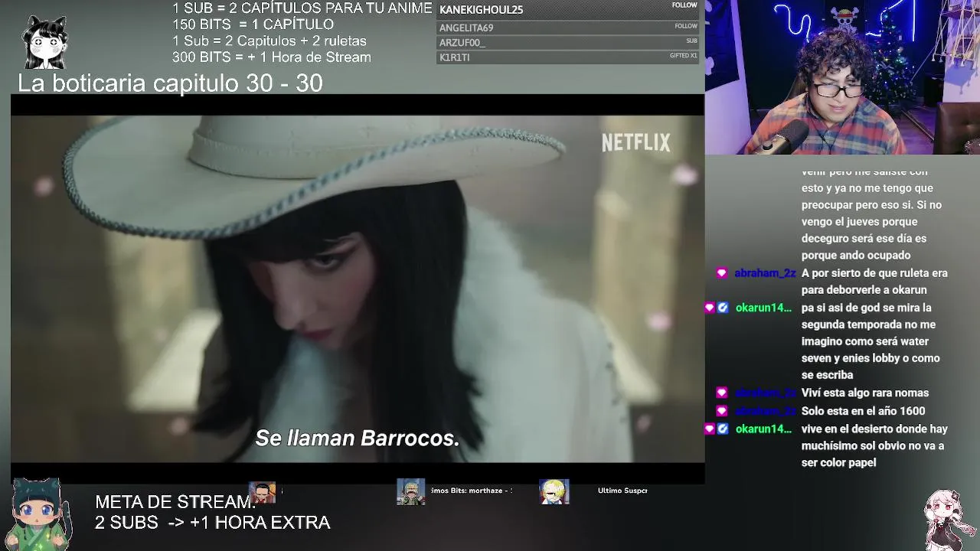The image size is (980, 551).
Task: Open ANGELITA69 follow event
Action: [567, 28]
